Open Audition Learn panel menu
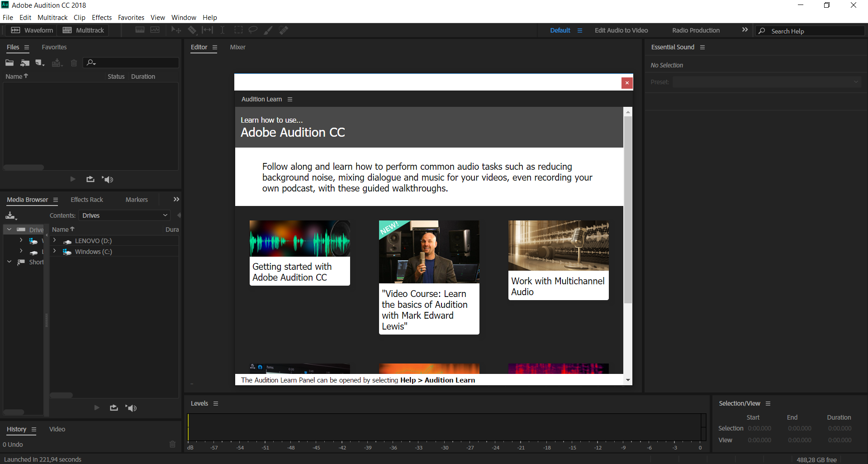 click(x=290, y=99)
